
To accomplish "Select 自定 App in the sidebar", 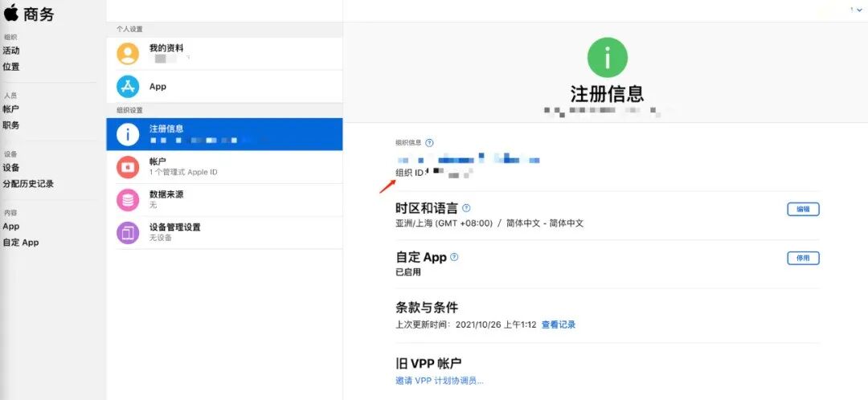I will tap(21, 243).
